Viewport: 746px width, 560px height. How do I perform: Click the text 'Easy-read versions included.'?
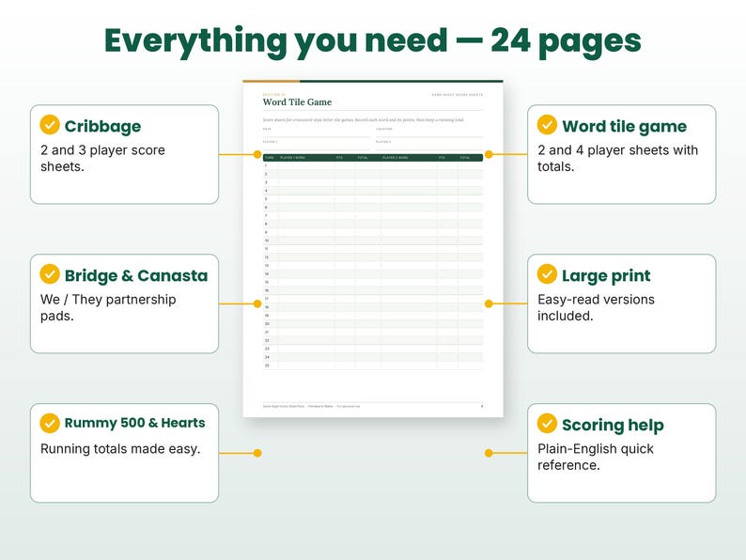tap(596, 307)
